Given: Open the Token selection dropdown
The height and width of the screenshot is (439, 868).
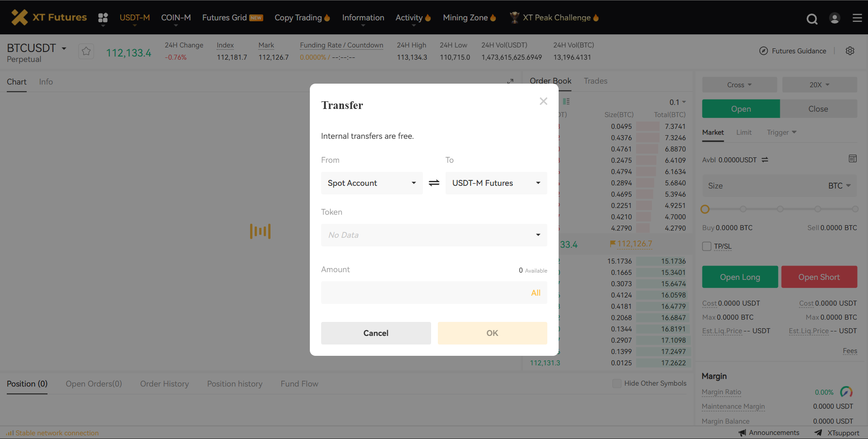Looking at the screenshot, I should coord(434,235).
